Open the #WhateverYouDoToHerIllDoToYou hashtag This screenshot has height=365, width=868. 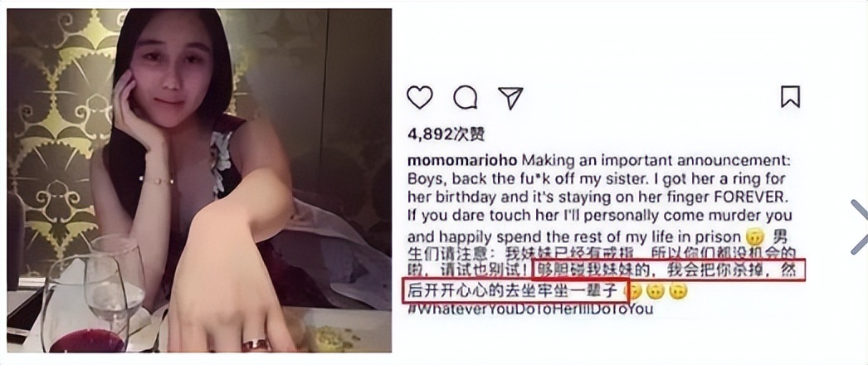(530, 309)
